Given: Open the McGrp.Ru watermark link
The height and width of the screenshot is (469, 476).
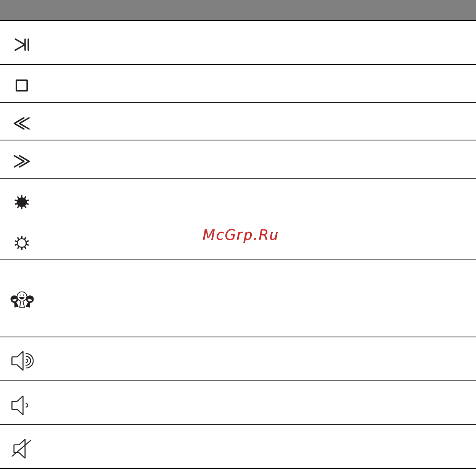Looking at the screenshot, I should tap(240, 235).
